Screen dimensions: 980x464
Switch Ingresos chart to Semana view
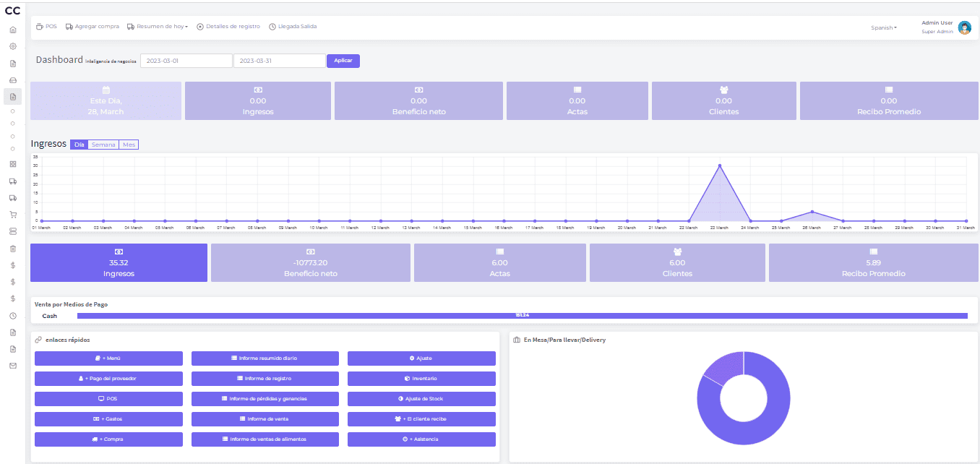click(103, 145)
